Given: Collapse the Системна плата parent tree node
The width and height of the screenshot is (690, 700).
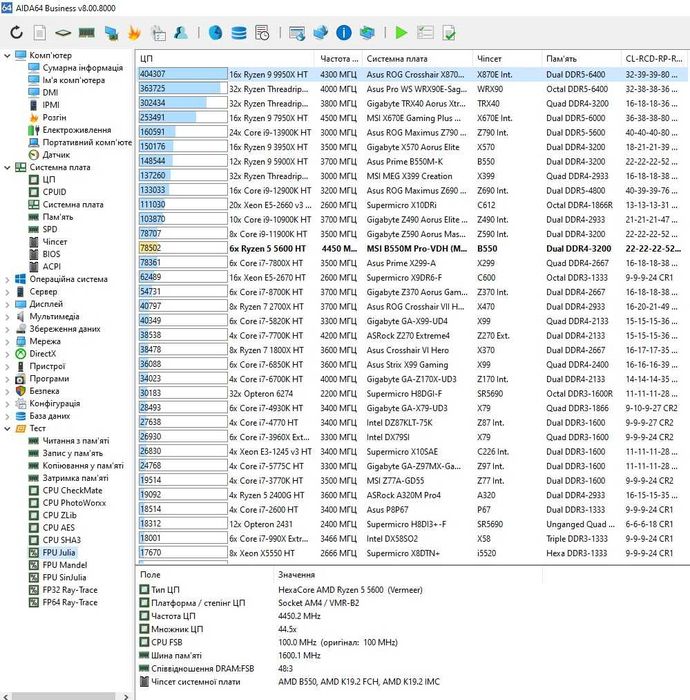Looking at the screenshot, I should (x=7, y=167).
